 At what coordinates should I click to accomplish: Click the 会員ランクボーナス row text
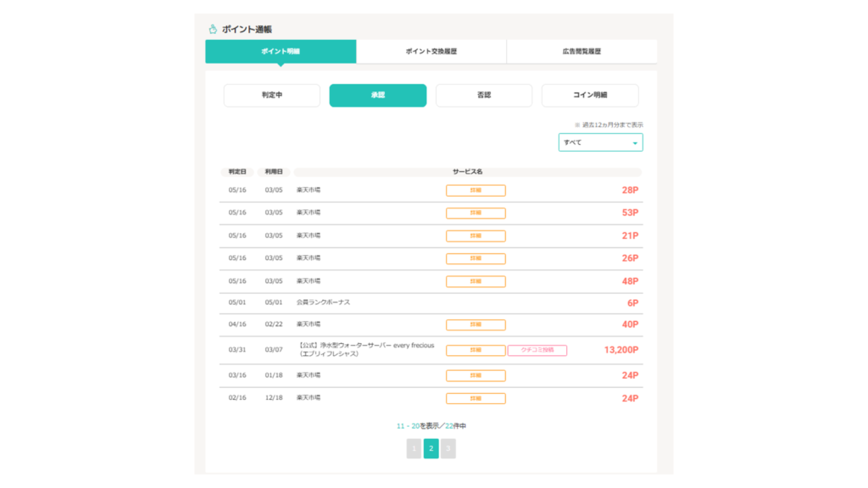pos(323,302)
